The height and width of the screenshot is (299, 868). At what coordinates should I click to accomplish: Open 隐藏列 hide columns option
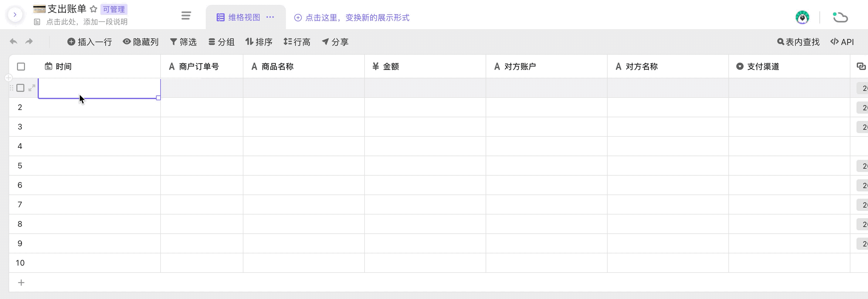[141, 42]
